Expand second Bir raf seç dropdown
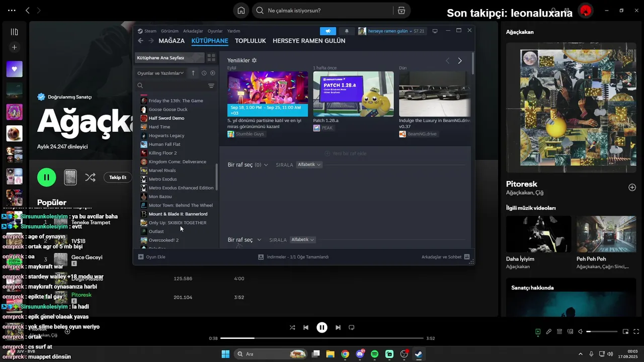 click(245, 240)
